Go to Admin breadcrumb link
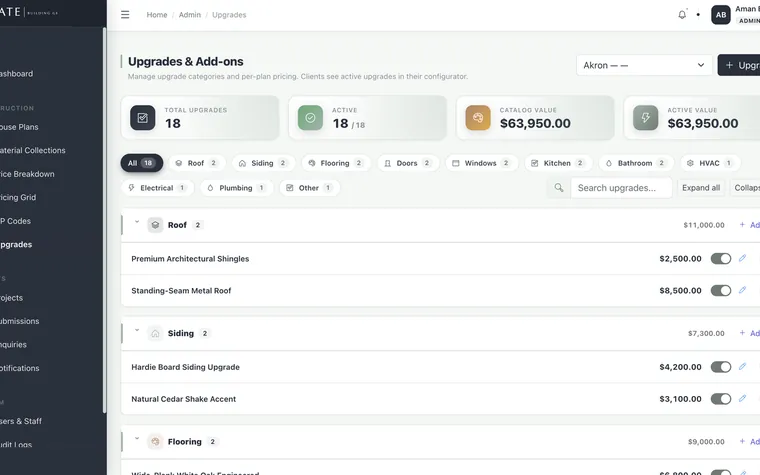760x475 pixels. click(x=190, y=15)
